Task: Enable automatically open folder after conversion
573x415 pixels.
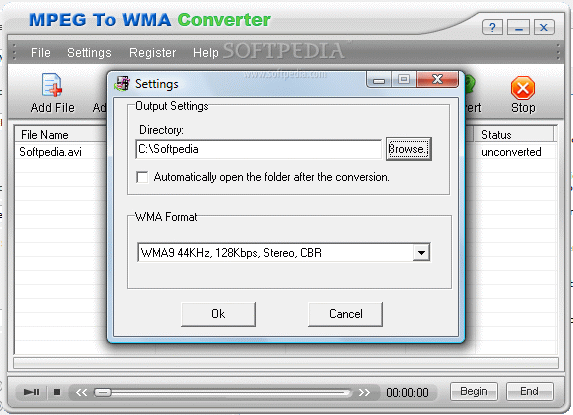Action: point(142,177)
